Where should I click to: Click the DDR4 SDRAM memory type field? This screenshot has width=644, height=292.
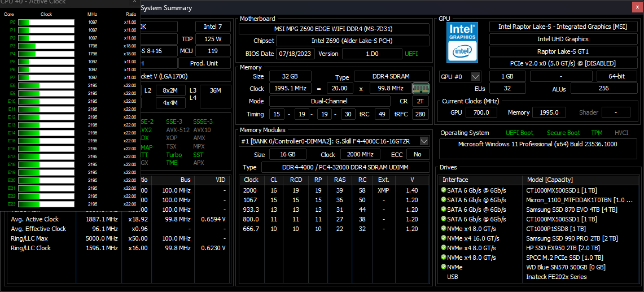pyautogui.click(x=391, y=76)
